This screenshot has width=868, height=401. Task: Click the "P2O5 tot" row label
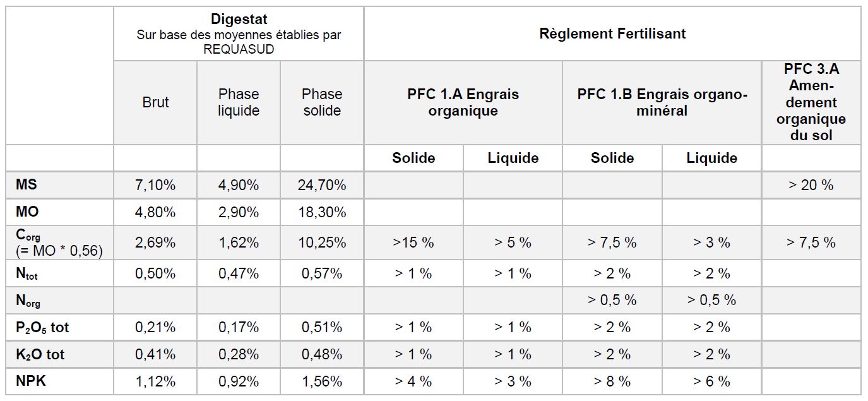point(42,327)
